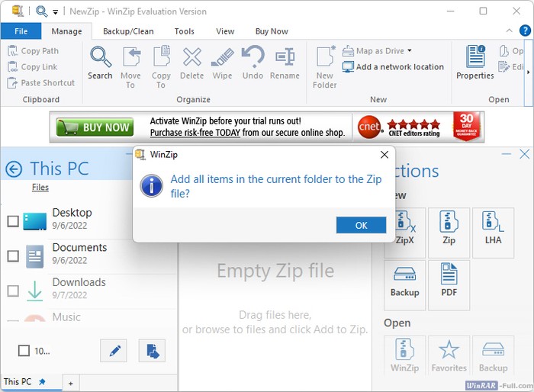
Task: Open the quick access toolbar dropdown arrow
Action: [x=56, y=12]
